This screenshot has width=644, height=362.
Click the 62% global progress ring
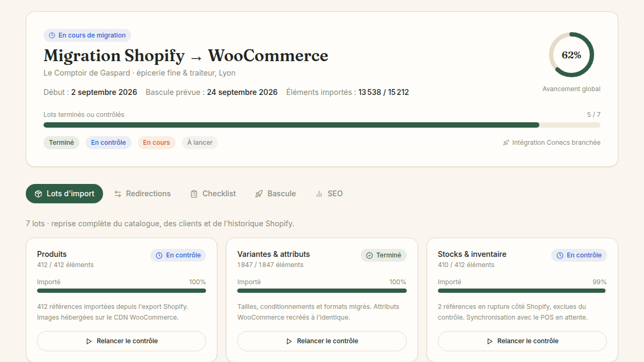click(x=572, y=55)
